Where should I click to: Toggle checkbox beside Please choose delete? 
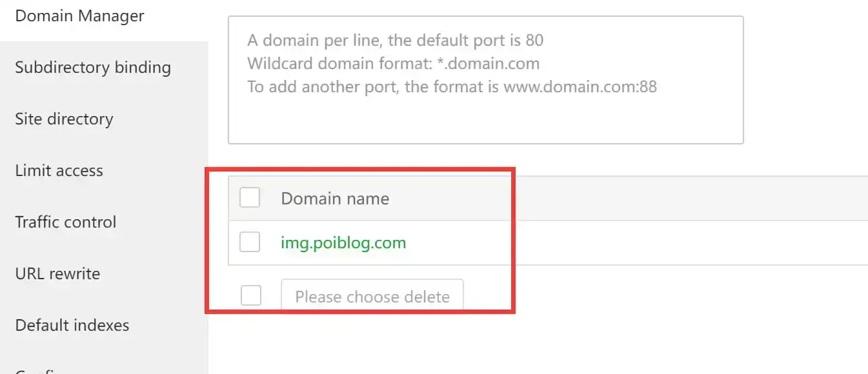(x=250, y=296)
